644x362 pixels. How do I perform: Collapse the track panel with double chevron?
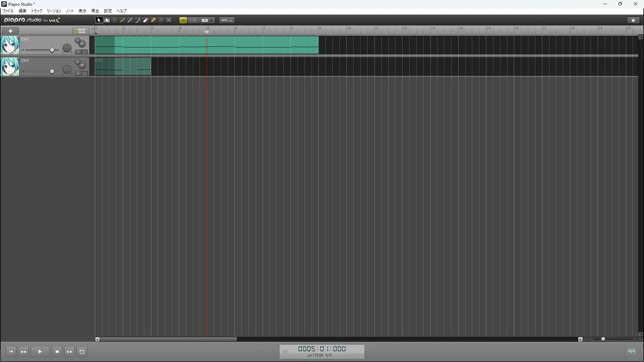click(x=92, y=29)
